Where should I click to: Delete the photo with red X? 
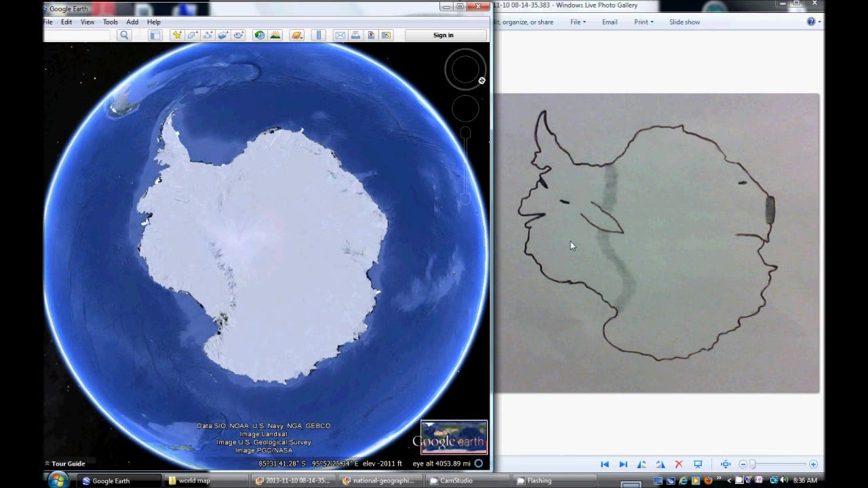coord(679,464)
